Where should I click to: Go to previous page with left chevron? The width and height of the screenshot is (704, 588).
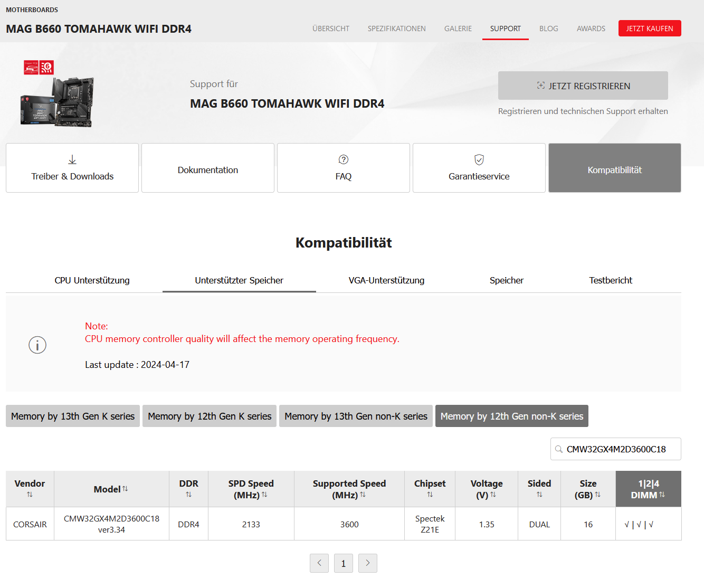pos(319,563)
